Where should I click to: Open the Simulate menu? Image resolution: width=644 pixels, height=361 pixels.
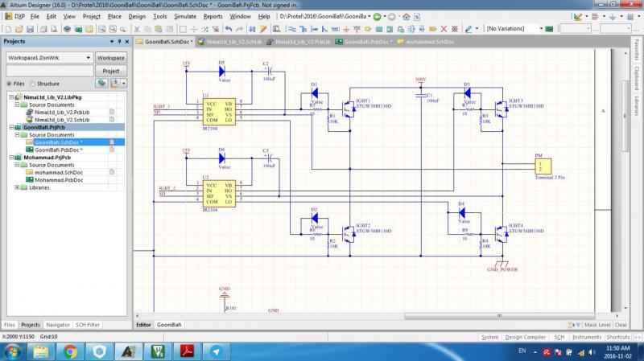[185, 16]
